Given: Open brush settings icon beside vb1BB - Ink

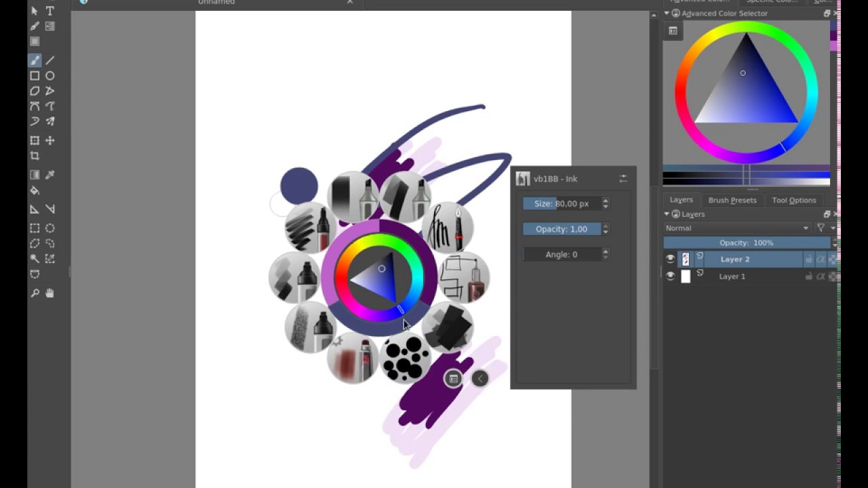Looking at the screenshot, I should pyautogui.click(x=623, y=179).
